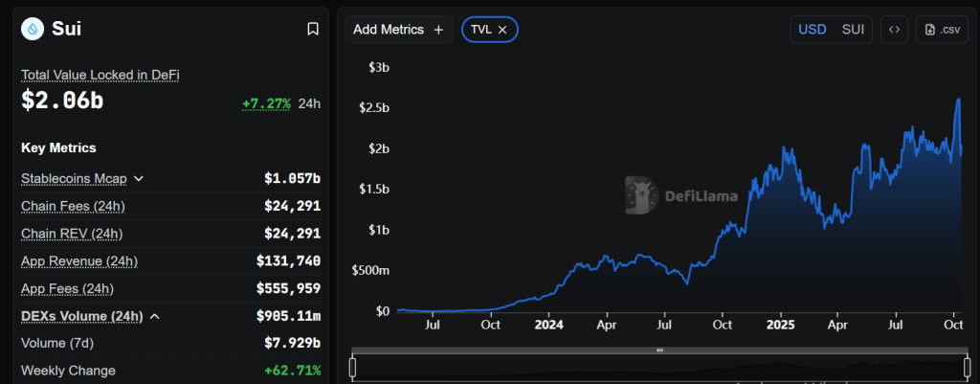Click the Sui droplet logo icon
980x384 pixels.
(34, 29)
